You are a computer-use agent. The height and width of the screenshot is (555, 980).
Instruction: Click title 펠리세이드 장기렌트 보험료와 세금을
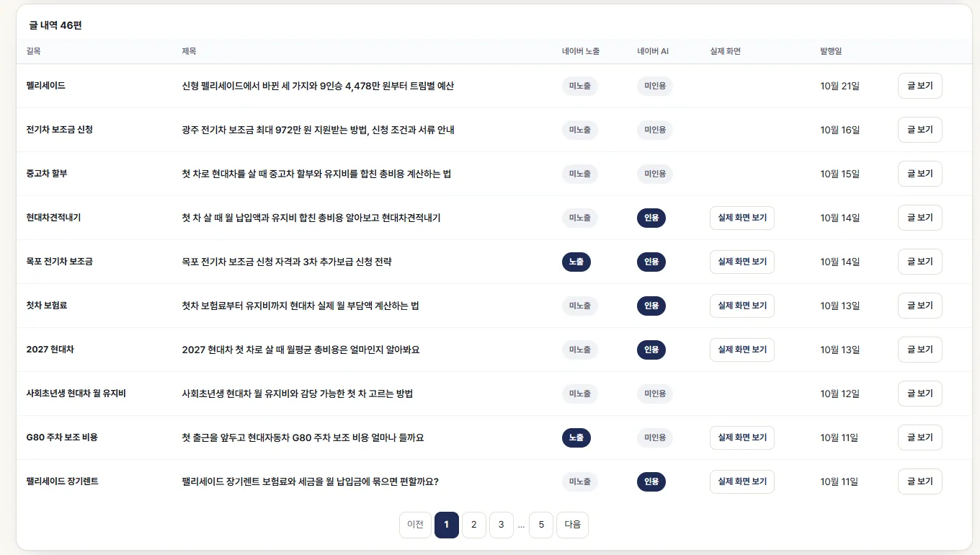[x=311, y=481]
